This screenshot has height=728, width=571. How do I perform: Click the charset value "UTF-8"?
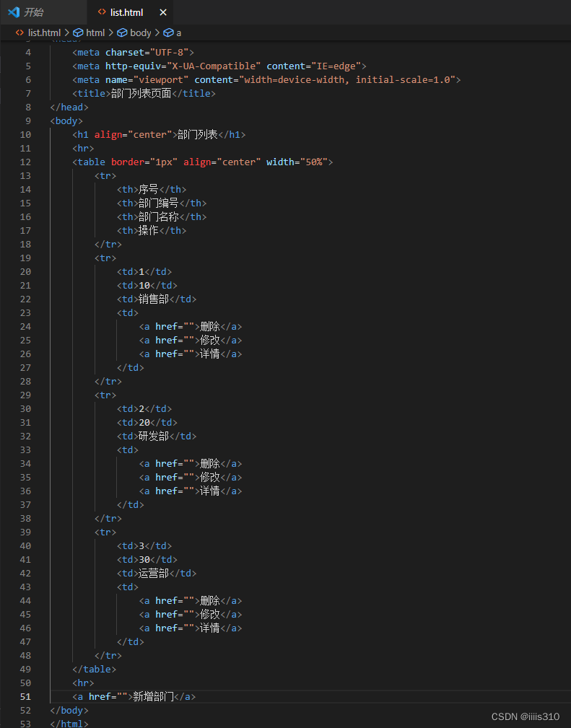click(x=169, y=53)
